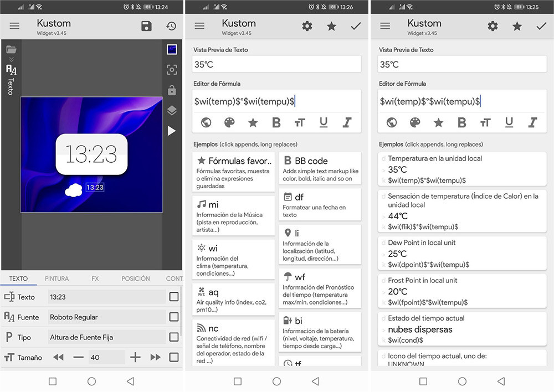Screen dimensions: 554x392
Task: Select the 'BB code' example card
Action: (x=320, y=168)
